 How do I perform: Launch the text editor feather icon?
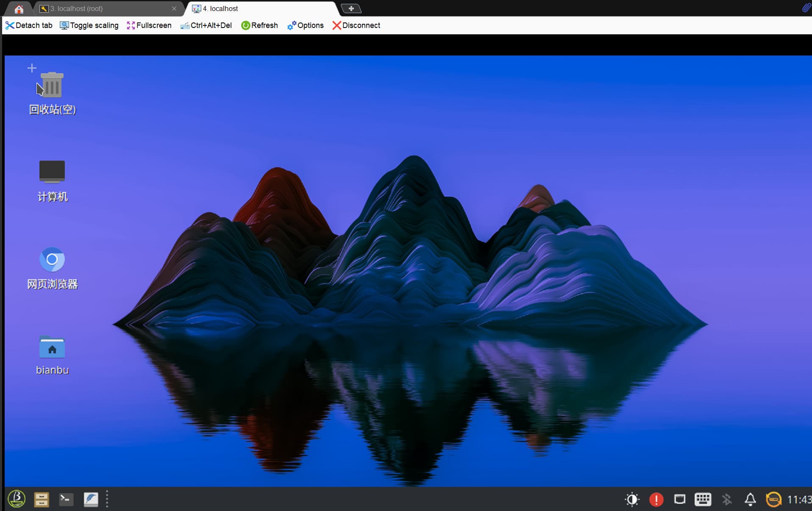[91, 500]
